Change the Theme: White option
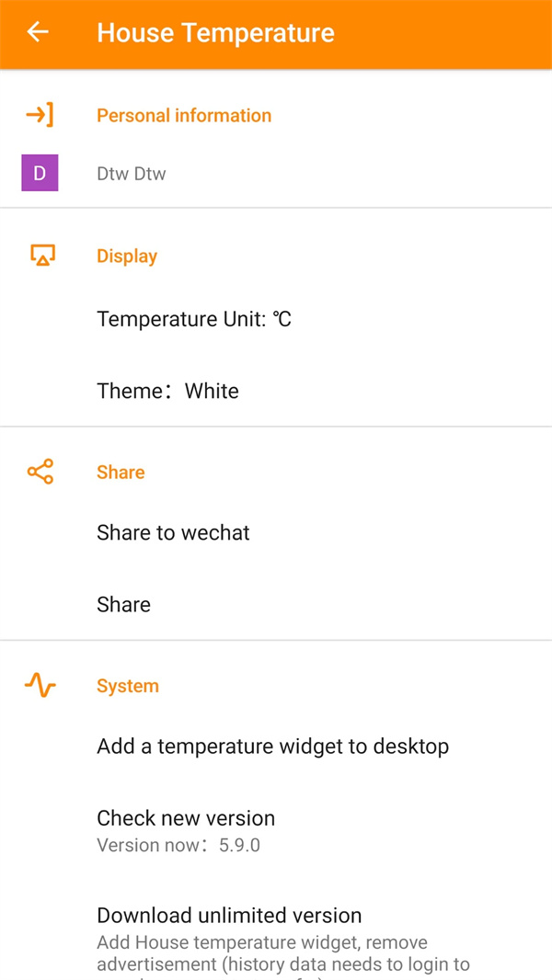This screenshot has width=552, height=980. click(x=167, y=391)
